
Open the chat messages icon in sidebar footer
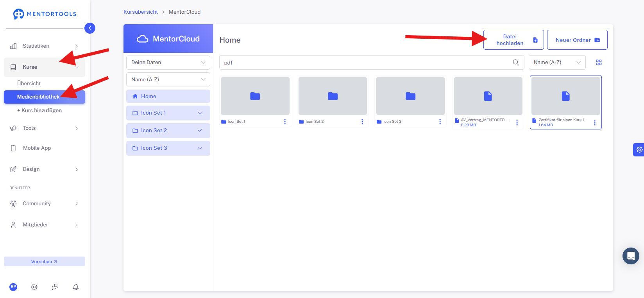(55, 287)
